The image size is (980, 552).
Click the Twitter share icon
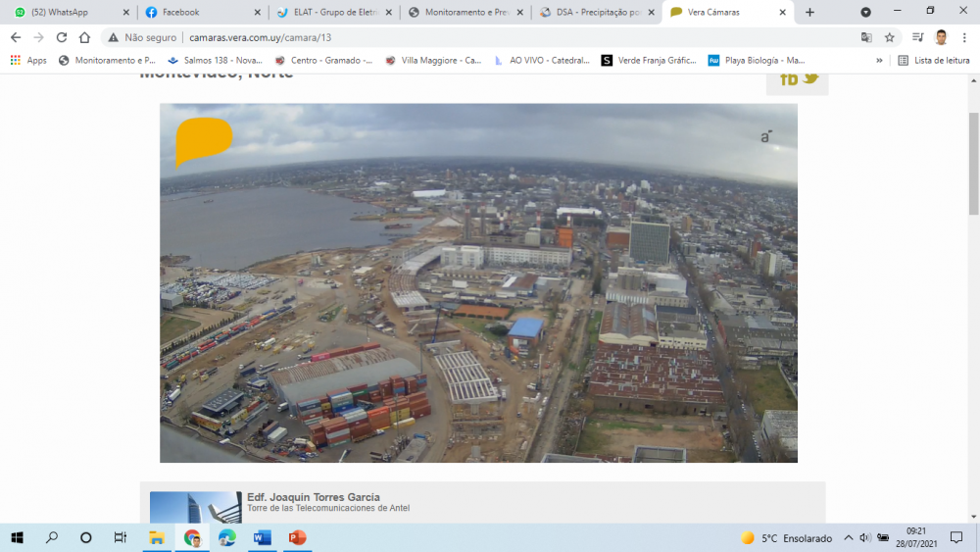[x=811, y=78]
